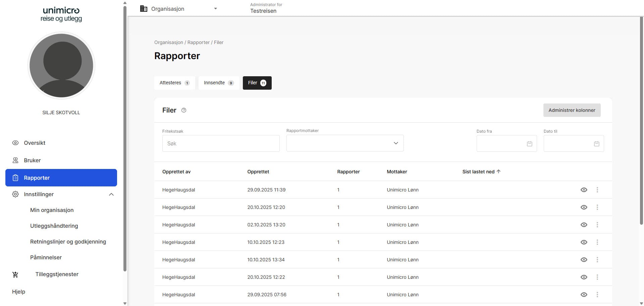Viewport: 644px width, 306px height.
Task: Open the Organisasjon dropdown at the top
Action: pos(215,9)
